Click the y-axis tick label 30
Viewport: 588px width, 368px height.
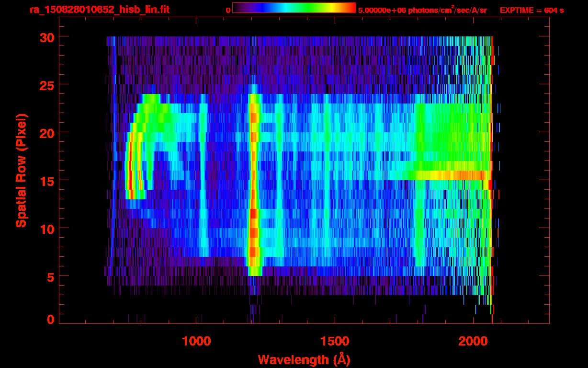point(47,37)
